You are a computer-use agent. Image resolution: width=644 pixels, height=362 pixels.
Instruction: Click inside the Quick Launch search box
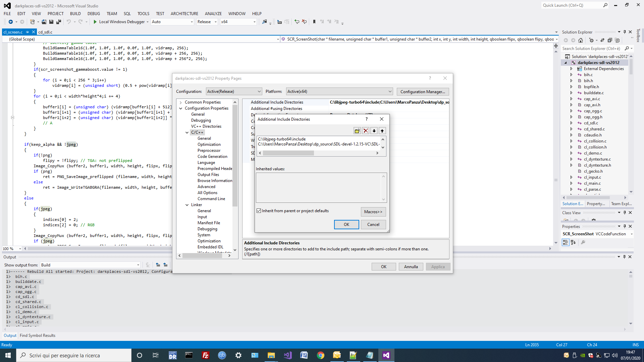pos(570,5)
